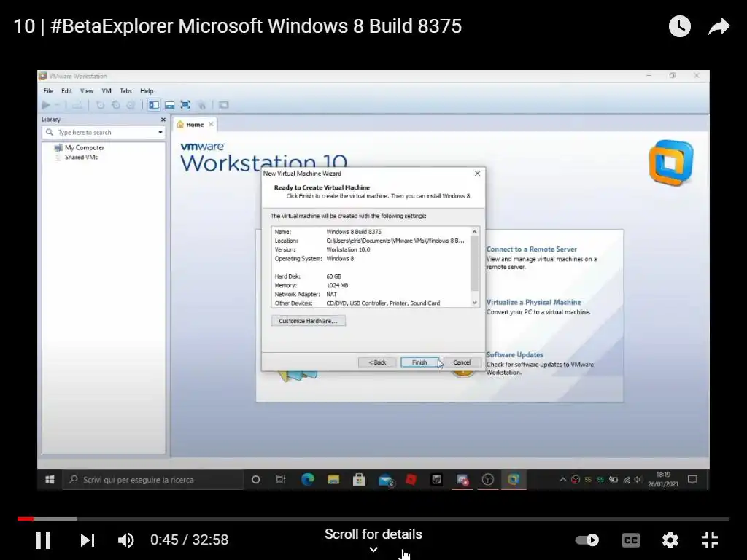This screenshot has height=560, width=747.
Task: Click the Software Updates link
Action: coord(514,355)
